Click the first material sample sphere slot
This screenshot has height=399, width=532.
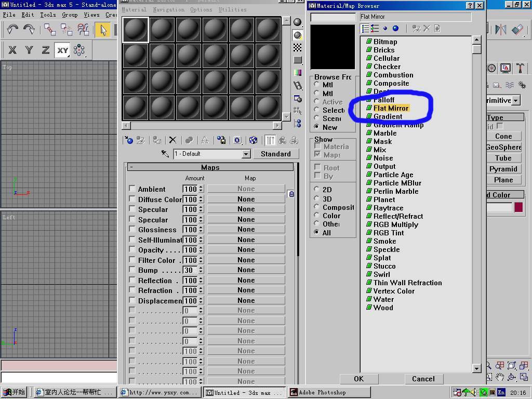tap(136, 30)
